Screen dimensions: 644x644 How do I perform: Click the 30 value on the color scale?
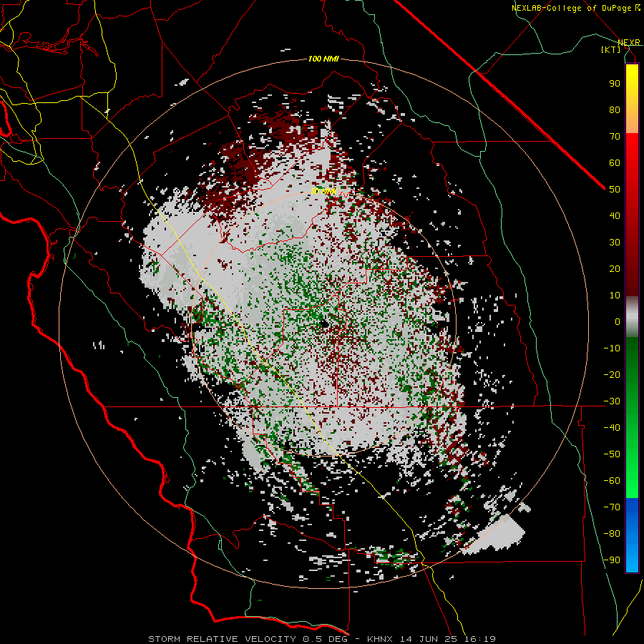(615, 243)
